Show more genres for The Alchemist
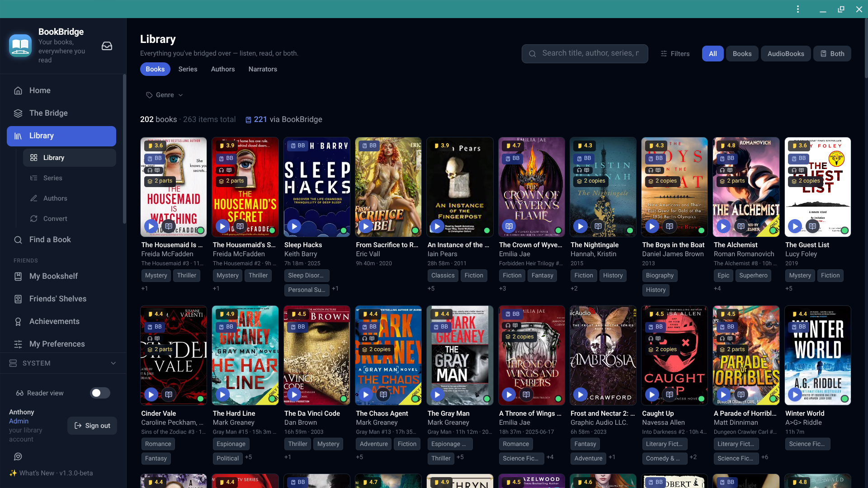 click(717, 289)
